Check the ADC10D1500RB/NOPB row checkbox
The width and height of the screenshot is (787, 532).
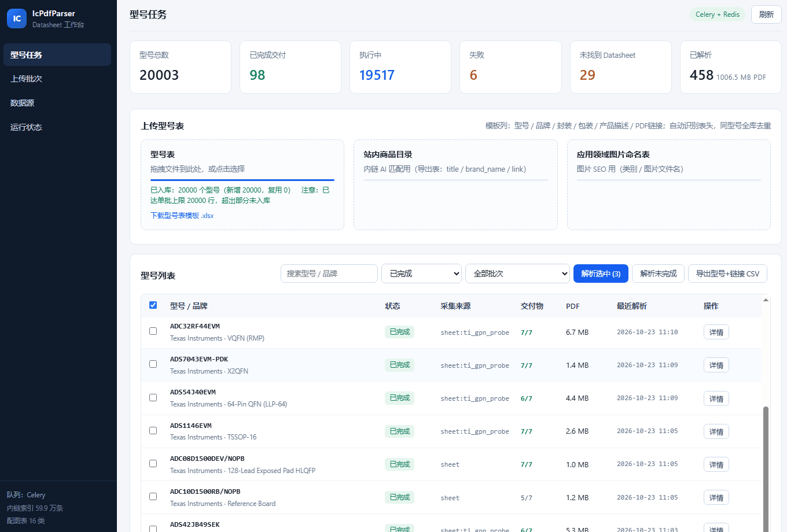pos(153,496)
